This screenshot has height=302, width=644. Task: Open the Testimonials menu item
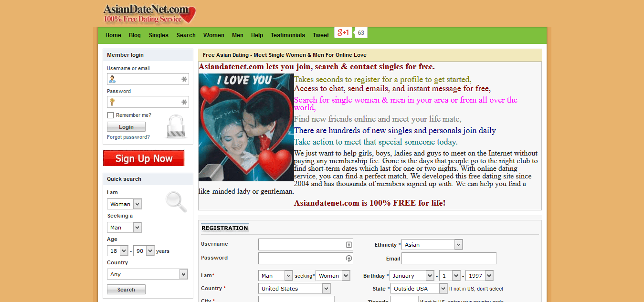click(287, 35)
